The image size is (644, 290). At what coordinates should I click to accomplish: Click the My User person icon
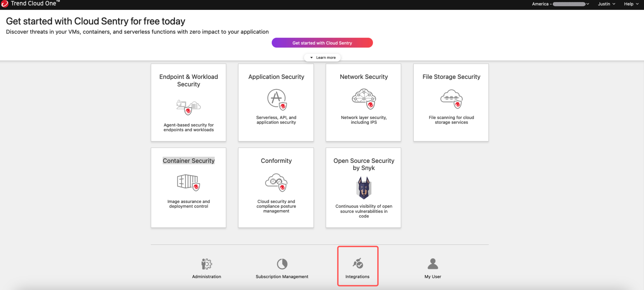coord(433,264)
